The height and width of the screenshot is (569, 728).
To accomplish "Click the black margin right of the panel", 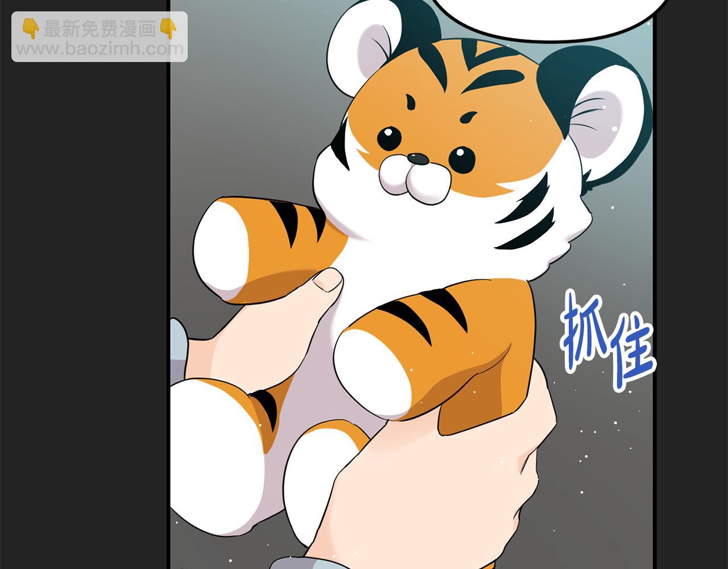I will (691, 284).
